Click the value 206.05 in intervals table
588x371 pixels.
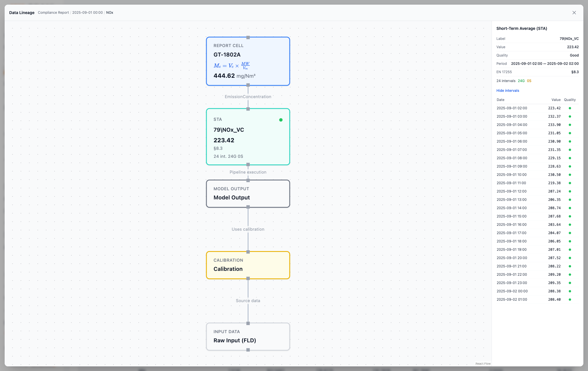tap(554, 241)
